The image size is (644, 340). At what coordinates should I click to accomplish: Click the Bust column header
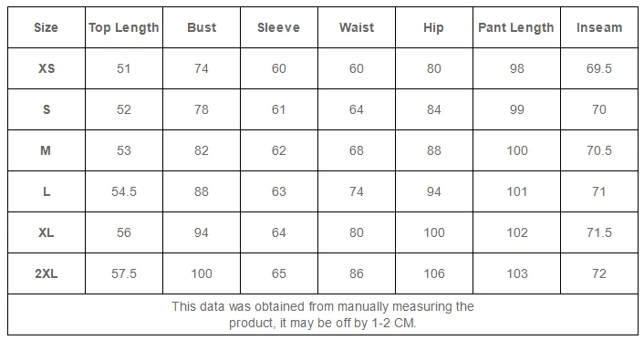click(202, 27)
